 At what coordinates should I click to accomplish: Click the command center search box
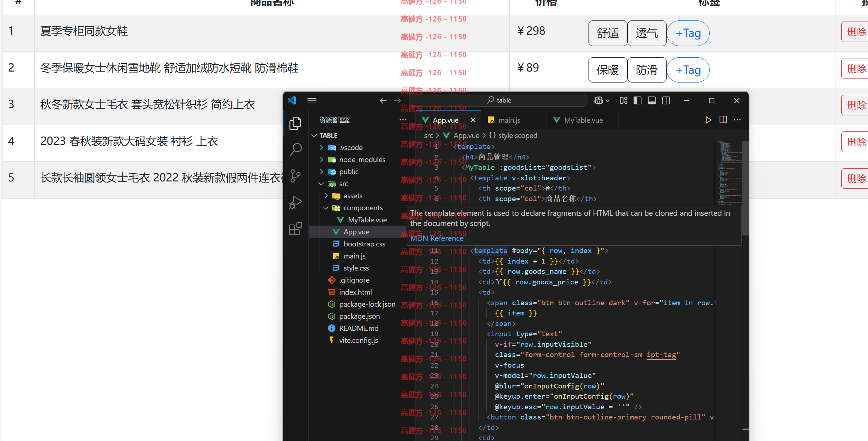click(x=498, y=100)
